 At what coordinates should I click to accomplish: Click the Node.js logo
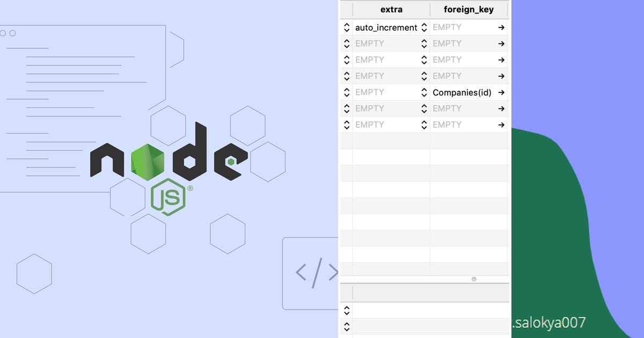click(166, 161)
